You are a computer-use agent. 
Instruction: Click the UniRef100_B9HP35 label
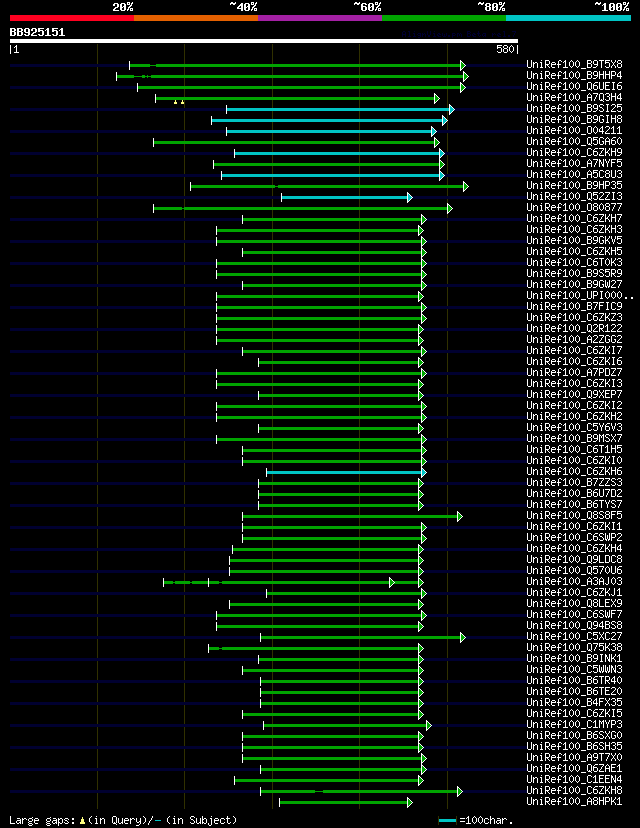tap(574, 185)
